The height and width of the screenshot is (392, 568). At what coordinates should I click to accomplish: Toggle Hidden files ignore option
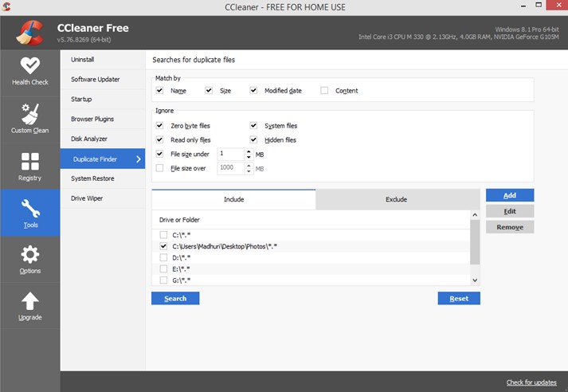click(253, 140)
